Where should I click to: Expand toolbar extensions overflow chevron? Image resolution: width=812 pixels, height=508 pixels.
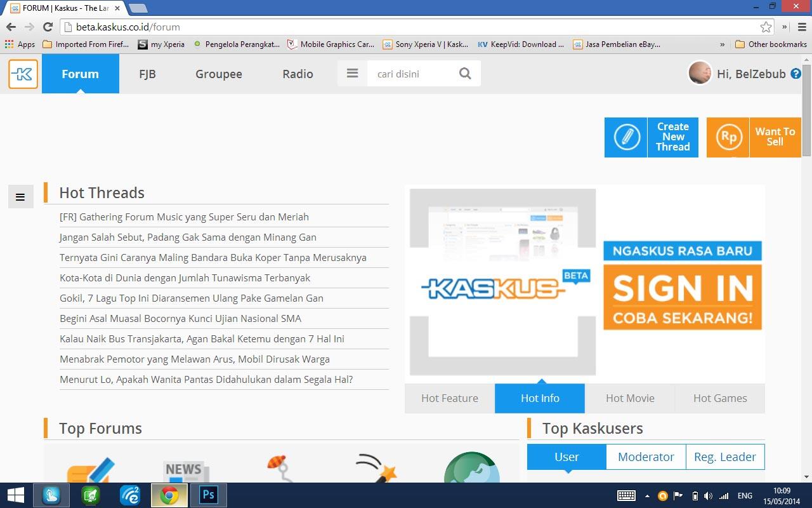coord(785,27)
